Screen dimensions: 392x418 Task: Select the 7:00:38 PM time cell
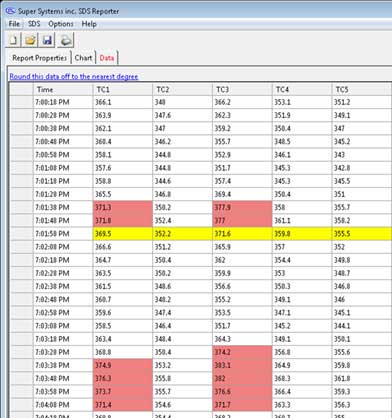coord(63,128)
